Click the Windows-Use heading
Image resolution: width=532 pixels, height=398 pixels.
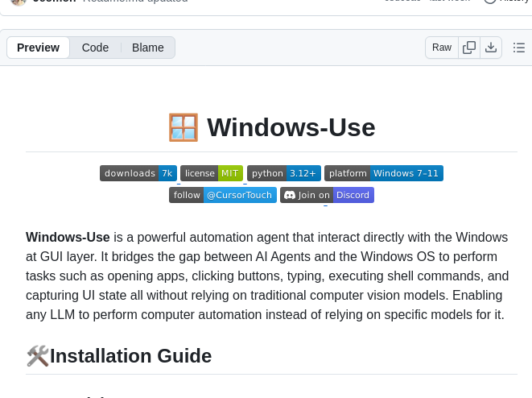(291, 127)
